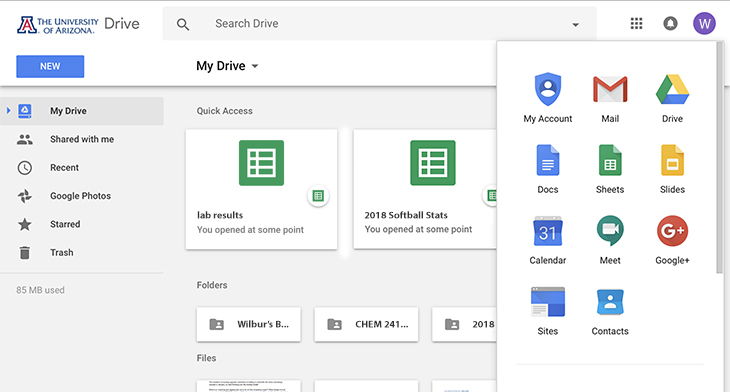Open Sites from the apps grid

click(548, 311)
